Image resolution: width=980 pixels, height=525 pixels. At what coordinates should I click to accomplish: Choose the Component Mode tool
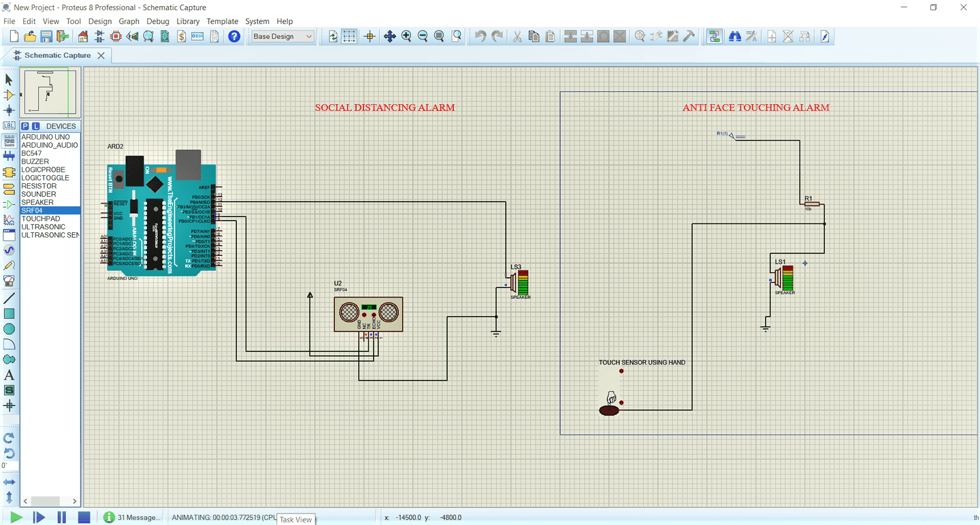[x=10, y=95]
